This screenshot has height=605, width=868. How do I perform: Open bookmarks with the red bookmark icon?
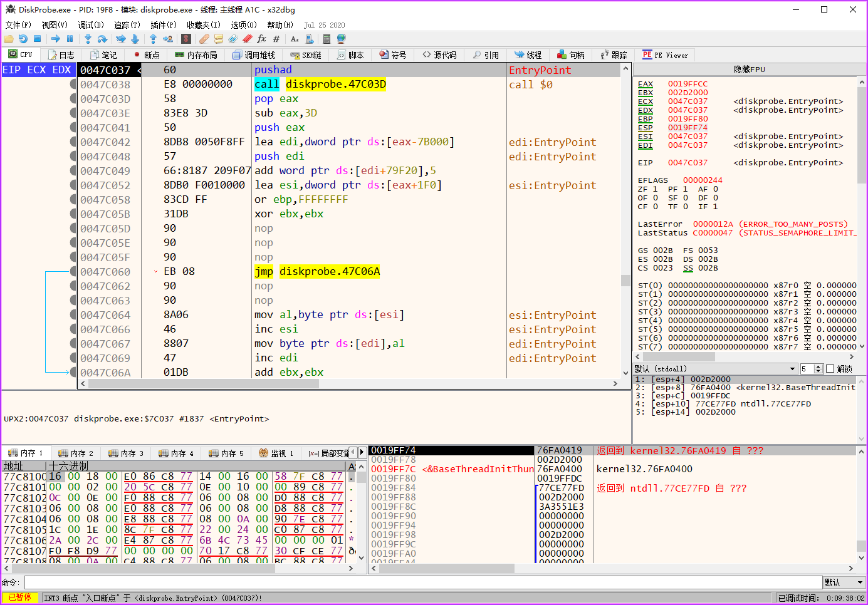(x=248, y=39)
